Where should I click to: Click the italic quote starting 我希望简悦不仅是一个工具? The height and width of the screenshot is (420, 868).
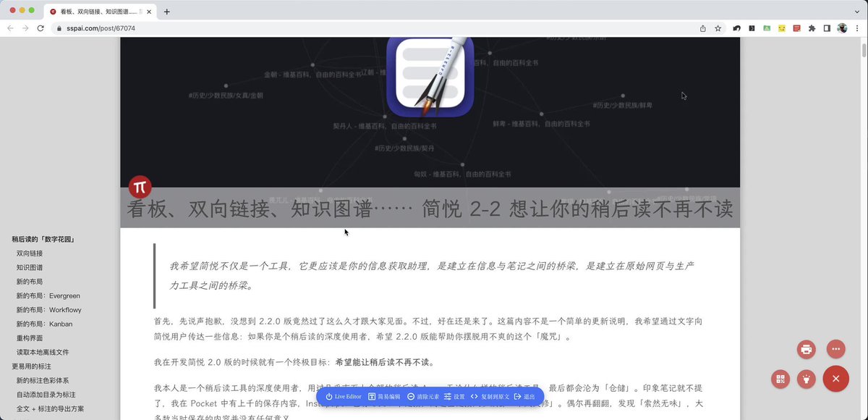pyautogui.click(x=433, y=275)
